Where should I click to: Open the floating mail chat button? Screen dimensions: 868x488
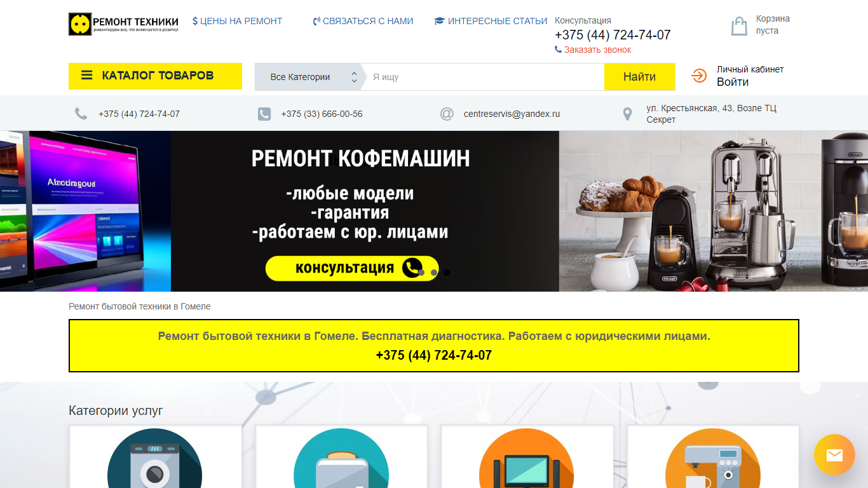click(834, 454)
